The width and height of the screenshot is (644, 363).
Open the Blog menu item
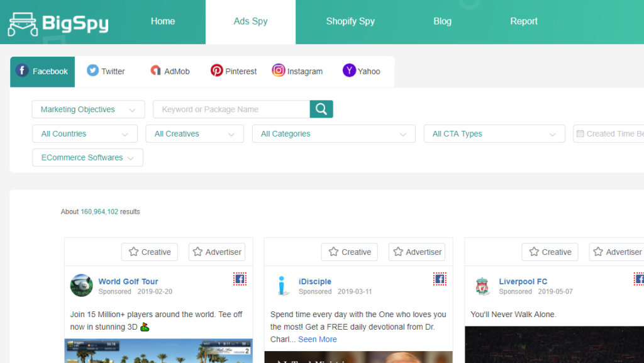442,21
